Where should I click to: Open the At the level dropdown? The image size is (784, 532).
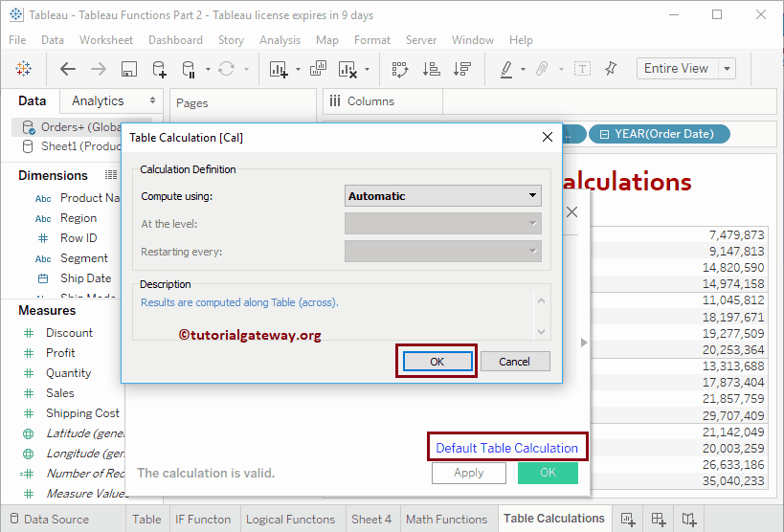point(443,224)
